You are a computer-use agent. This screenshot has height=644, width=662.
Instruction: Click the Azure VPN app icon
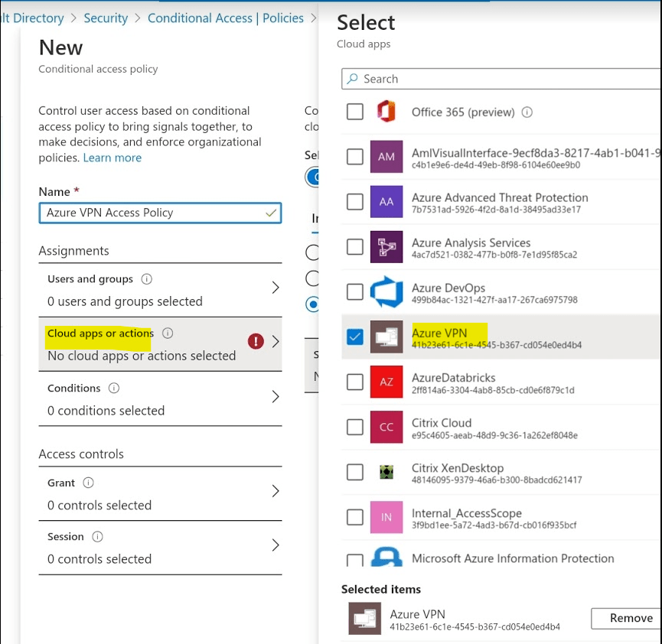coord(388,337)
